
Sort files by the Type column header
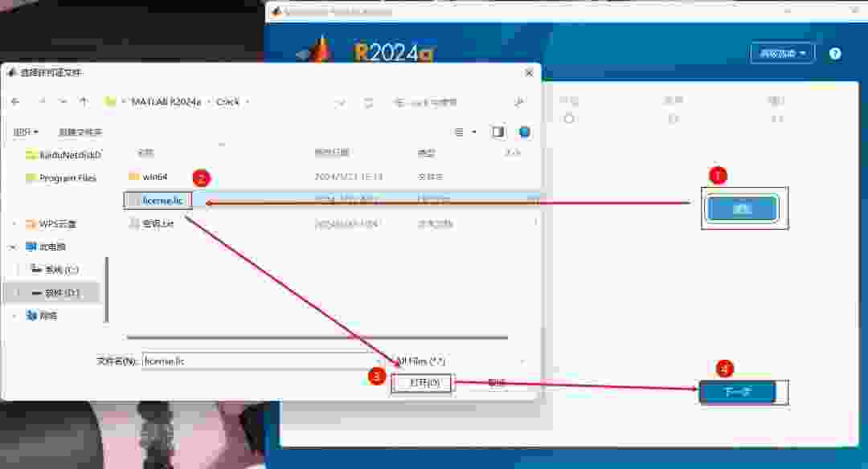point(426,152)
